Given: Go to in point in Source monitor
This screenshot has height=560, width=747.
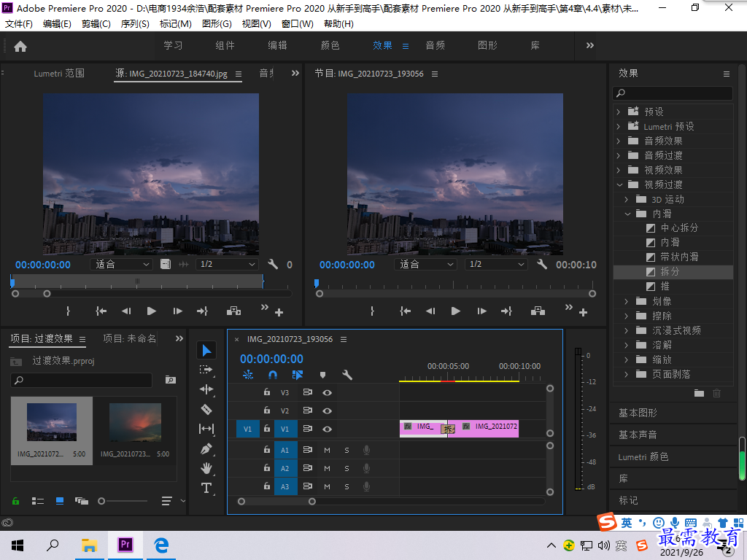Looking at the screenshot, I should coord(101,311).
